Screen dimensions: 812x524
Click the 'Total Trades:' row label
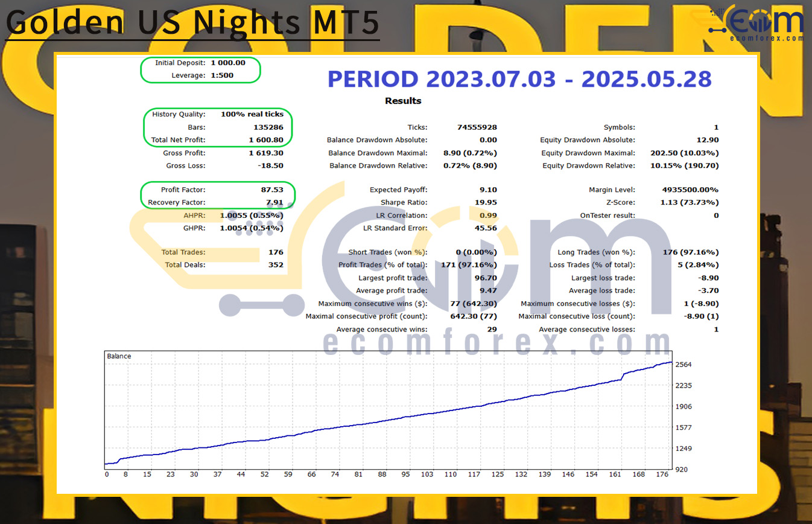tap(183, 252)
